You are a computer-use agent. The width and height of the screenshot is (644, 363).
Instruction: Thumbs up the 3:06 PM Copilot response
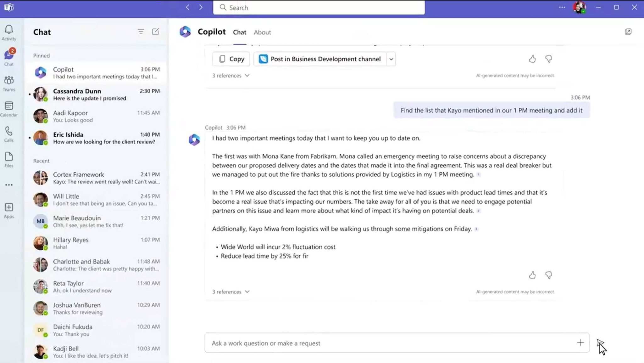coord(532,275)
